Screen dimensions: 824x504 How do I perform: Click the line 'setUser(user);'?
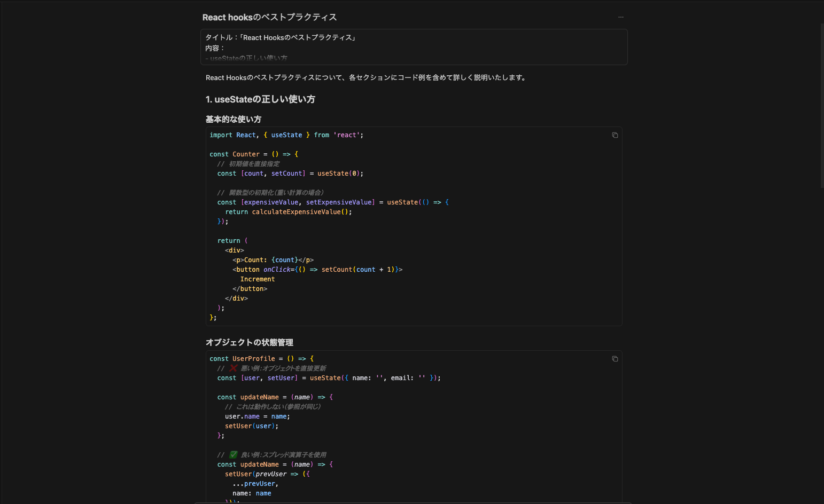pos(252,426)
